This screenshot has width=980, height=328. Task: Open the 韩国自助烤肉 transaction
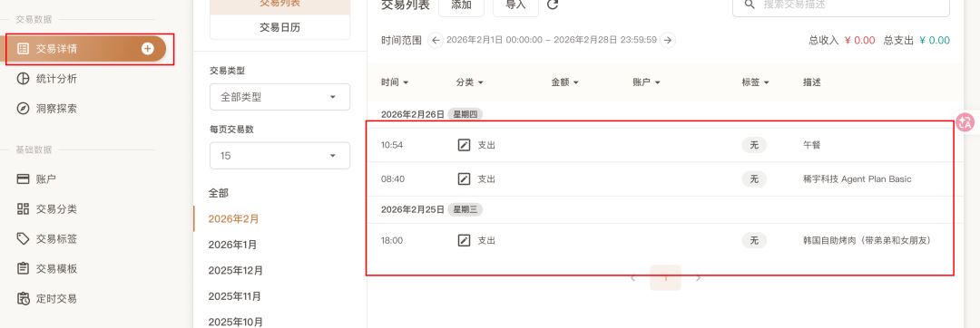[x=867, y=240]
